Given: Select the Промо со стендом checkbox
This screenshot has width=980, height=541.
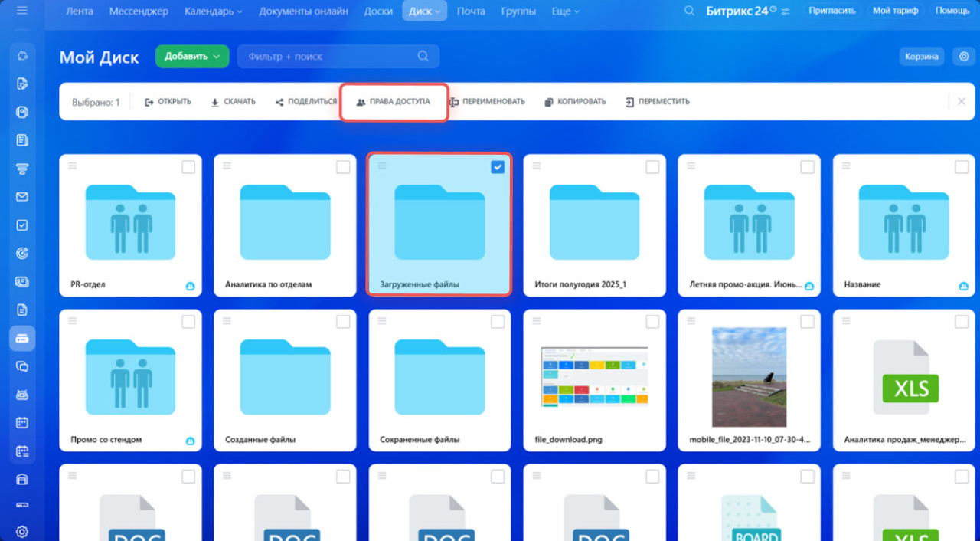Looking at the screenshot, I should 188,322.
